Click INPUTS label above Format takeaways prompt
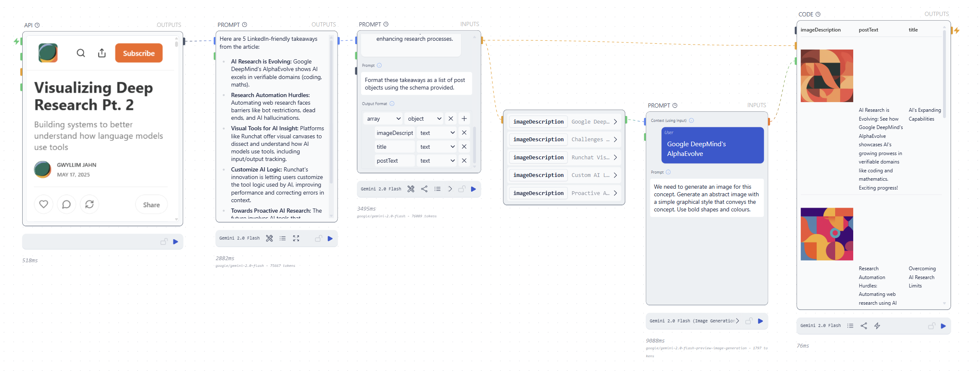Viewport: 980px width, 377px height. tap(469, 24)
